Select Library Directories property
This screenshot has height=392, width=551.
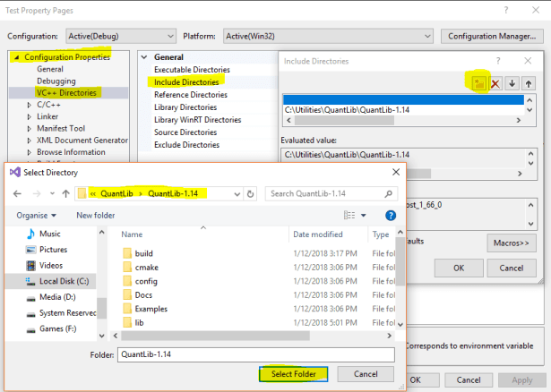point(185,107)
